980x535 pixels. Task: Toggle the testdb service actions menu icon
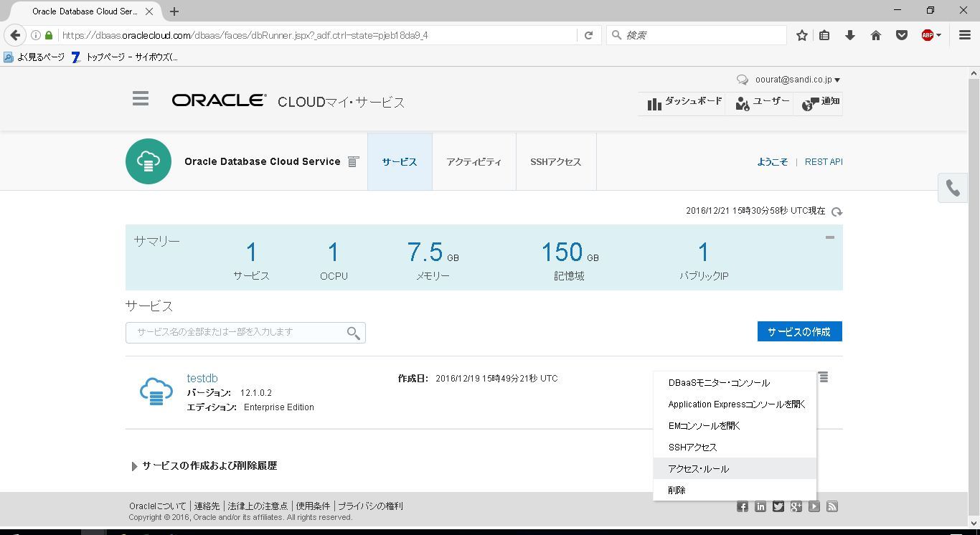[824, 377]
